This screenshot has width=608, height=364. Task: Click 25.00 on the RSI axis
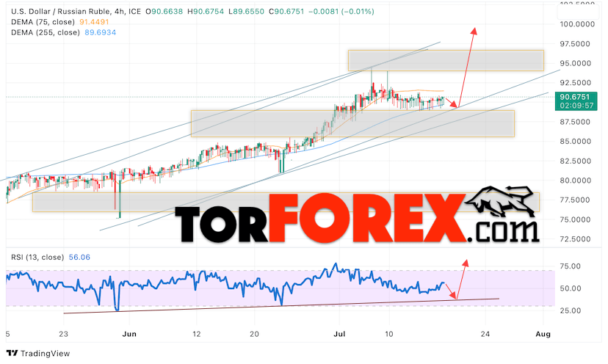point(571,310)
